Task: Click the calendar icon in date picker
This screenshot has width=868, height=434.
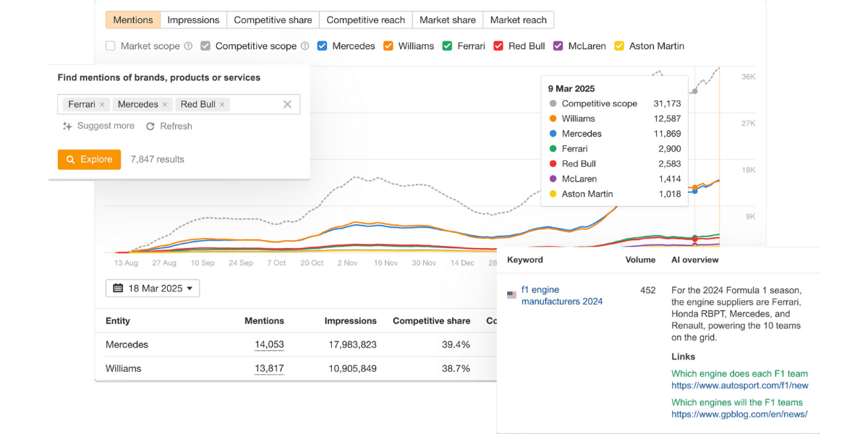Action: pos(118,288)
